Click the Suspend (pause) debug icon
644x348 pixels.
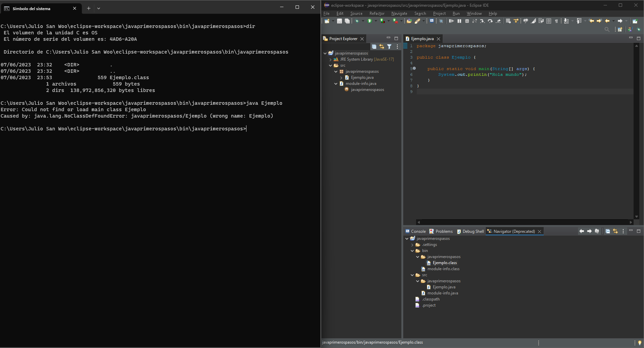tap(459, 21)
